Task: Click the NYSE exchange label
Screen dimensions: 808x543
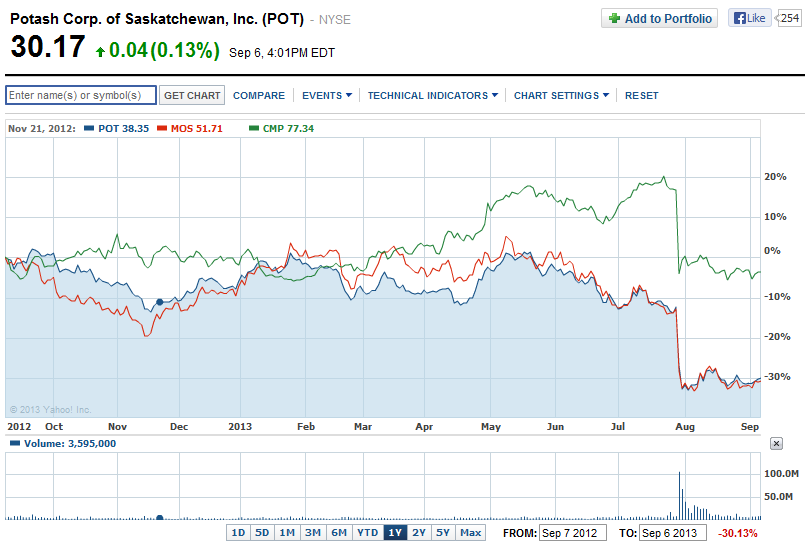Action: click(334, 20)
